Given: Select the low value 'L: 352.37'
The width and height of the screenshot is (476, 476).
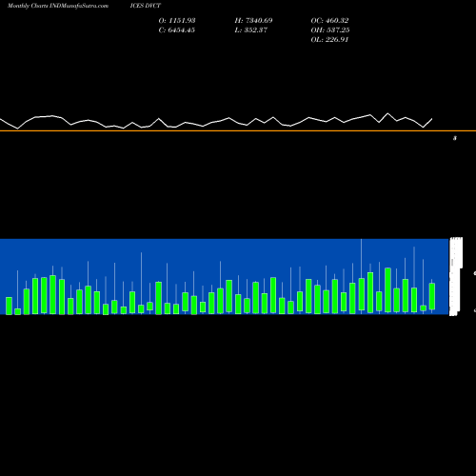Looking at the screenshot, I should pos(251,30).
